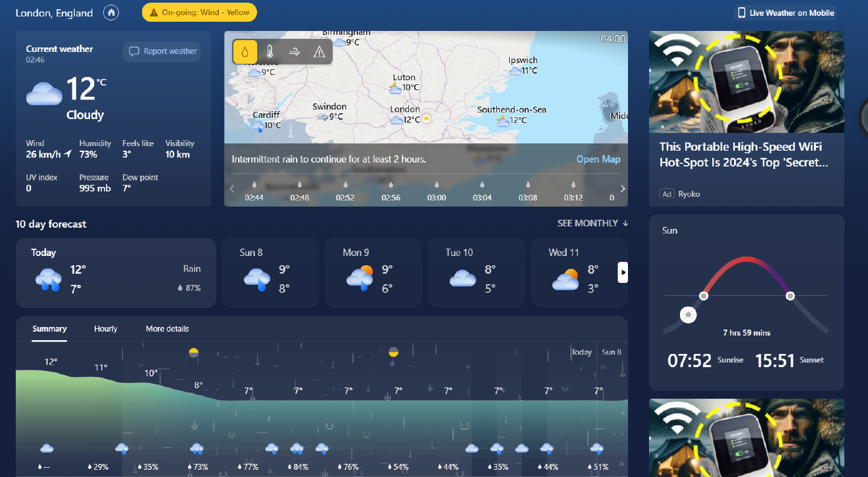
Task: Select the Summary tab
Action: pos(49,328)
